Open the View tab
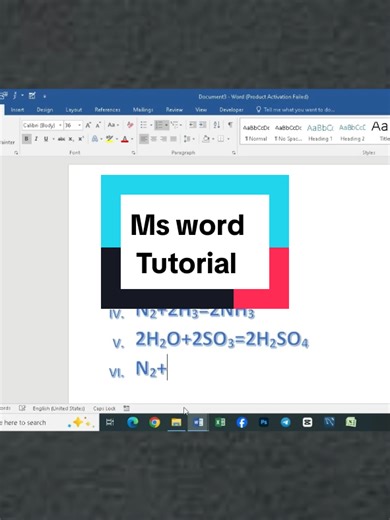 (x=201, y=110)
